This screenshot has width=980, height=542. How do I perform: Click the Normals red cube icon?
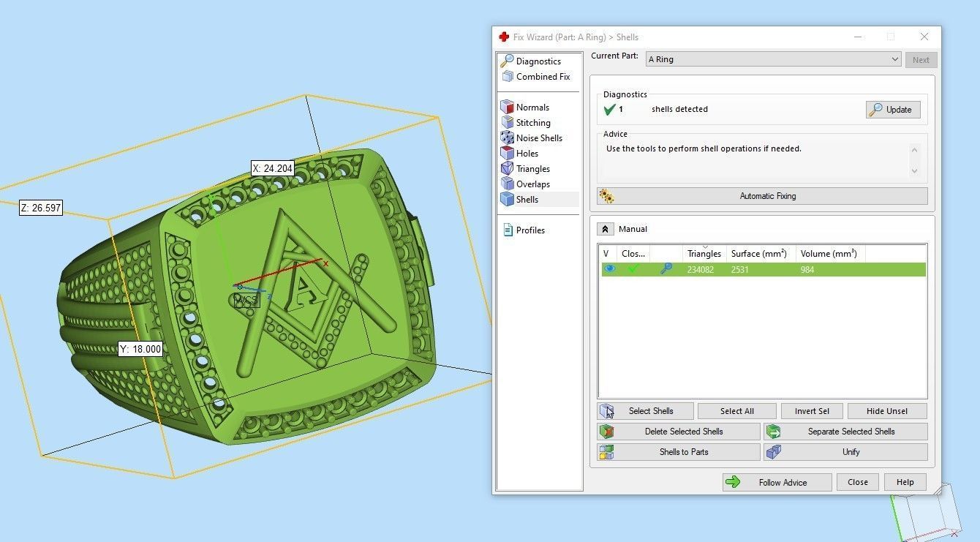[x=507, y=107]
